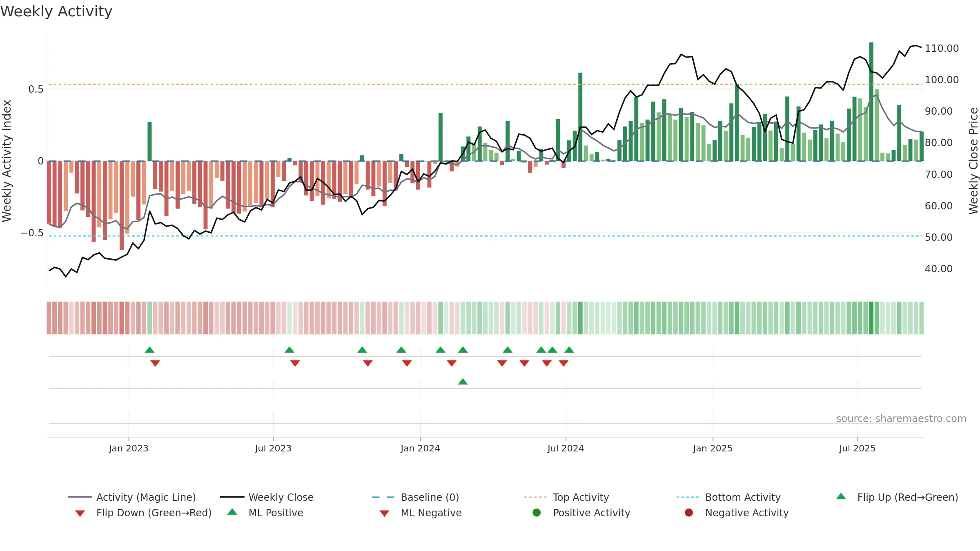This screenshot has height=551, width=980.
Task: Click the 110.00 price axis label
Action: (942, 48)
